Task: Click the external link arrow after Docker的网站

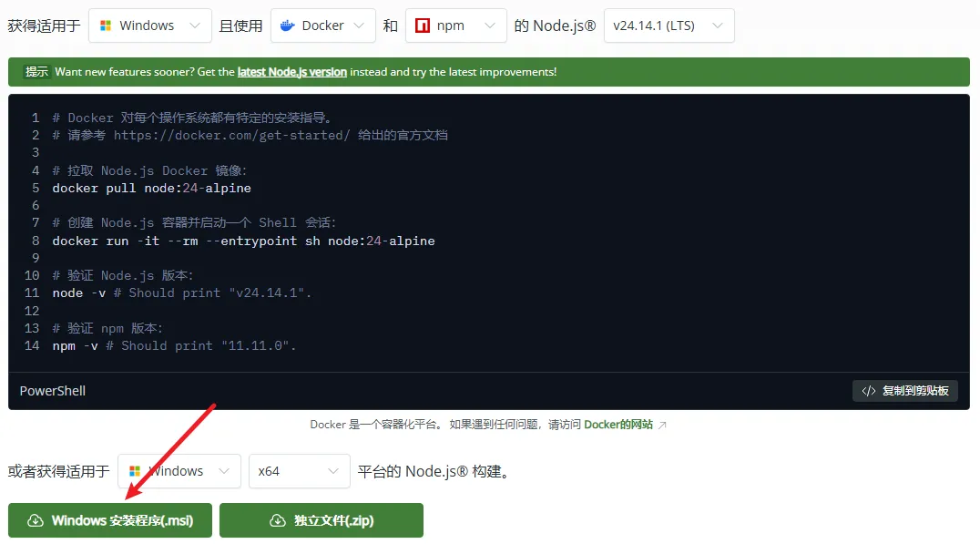Action: pos(662,426)
